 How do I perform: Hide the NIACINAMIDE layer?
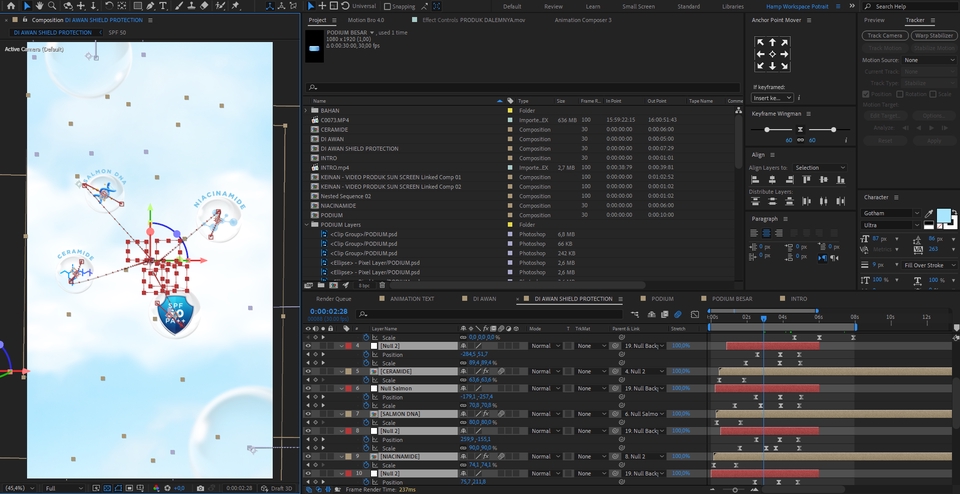(308, 457)
